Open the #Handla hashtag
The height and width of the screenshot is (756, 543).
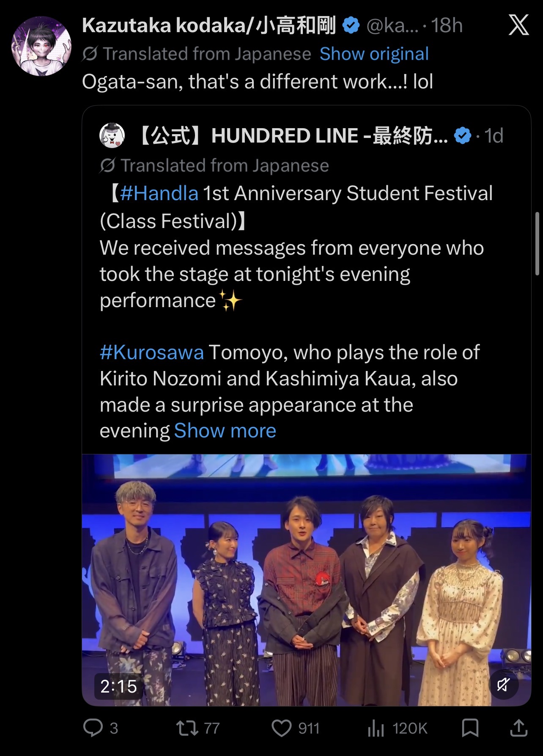click(159, 193)
